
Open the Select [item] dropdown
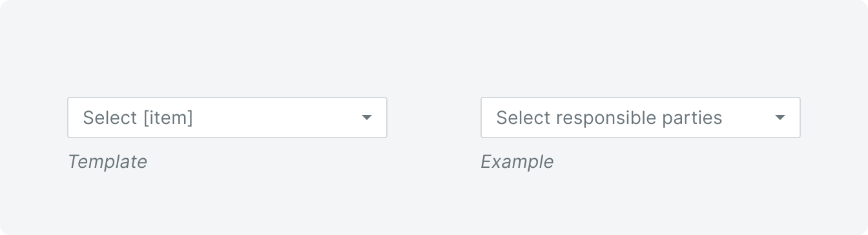(227, 117)
